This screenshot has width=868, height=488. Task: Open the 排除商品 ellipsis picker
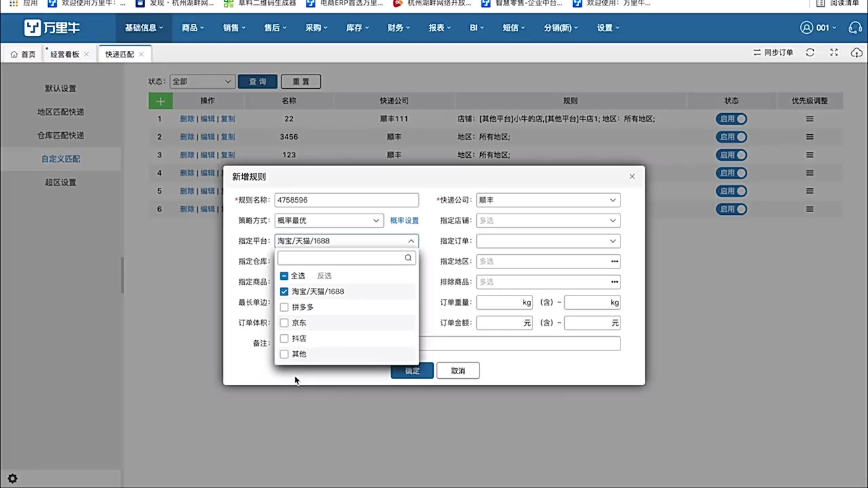[614, 282]
